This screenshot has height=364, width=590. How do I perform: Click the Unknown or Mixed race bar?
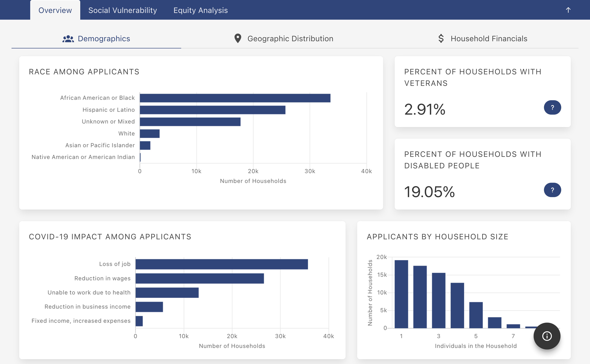tap(190, 122)
